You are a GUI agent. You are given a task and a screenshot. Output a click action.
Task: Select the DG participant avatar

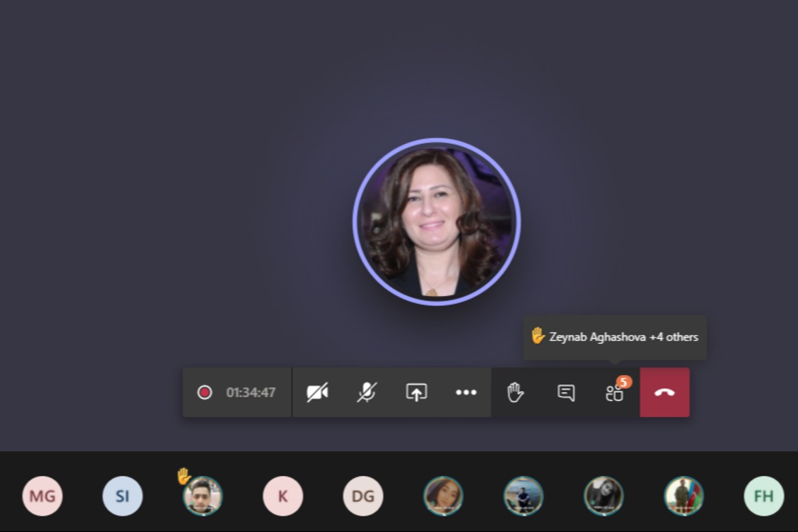click(x=363, y=496)
